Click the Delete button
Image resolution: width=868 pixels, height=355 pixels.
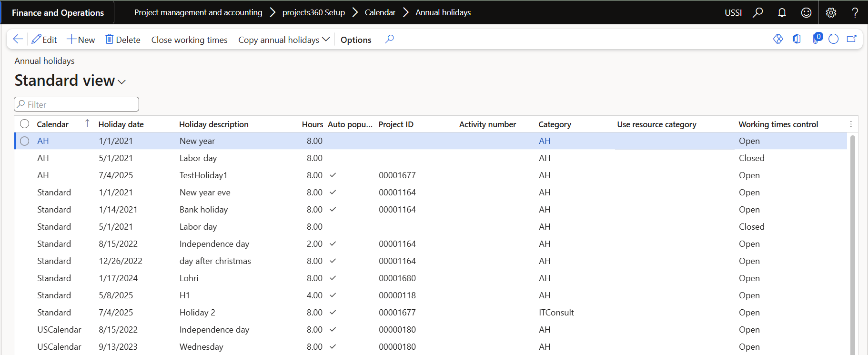pos(123,40)
